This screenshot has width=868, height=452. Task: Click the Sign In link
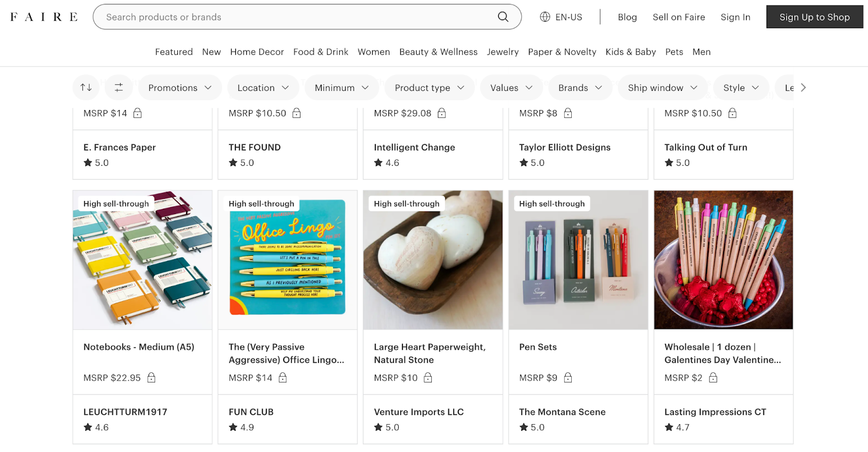(x=735, y=17)
